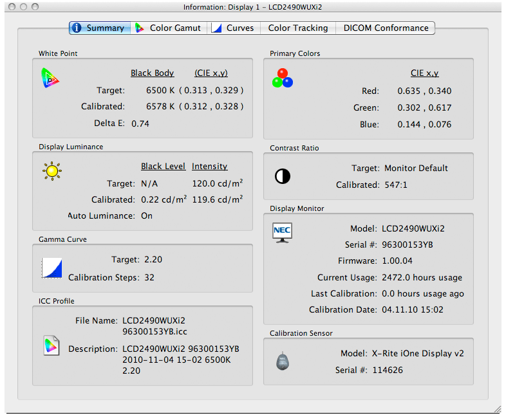Open the DICOM Conformance tab
Screen dimensions: 506x420
click(385, 28)
